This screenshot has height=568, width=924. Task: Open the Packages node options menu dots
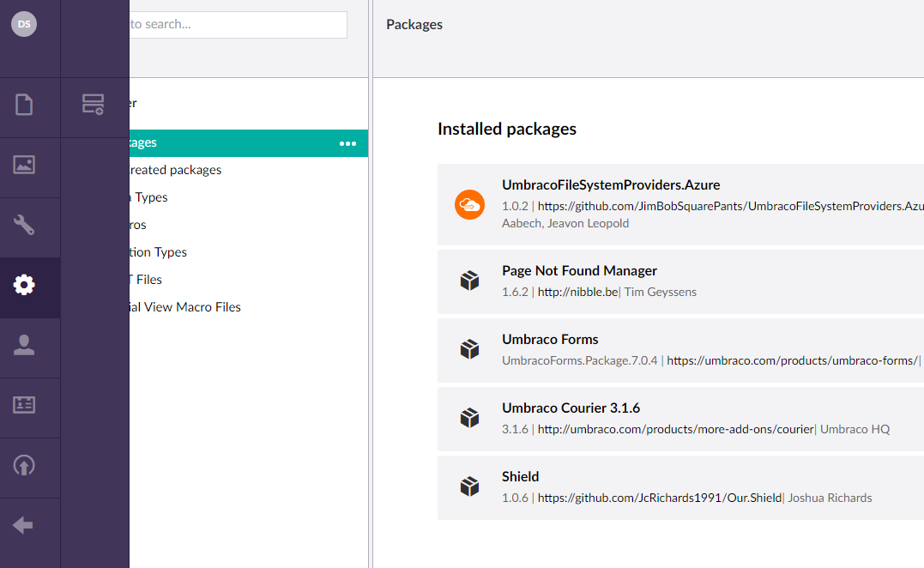(x=347, y=144)
